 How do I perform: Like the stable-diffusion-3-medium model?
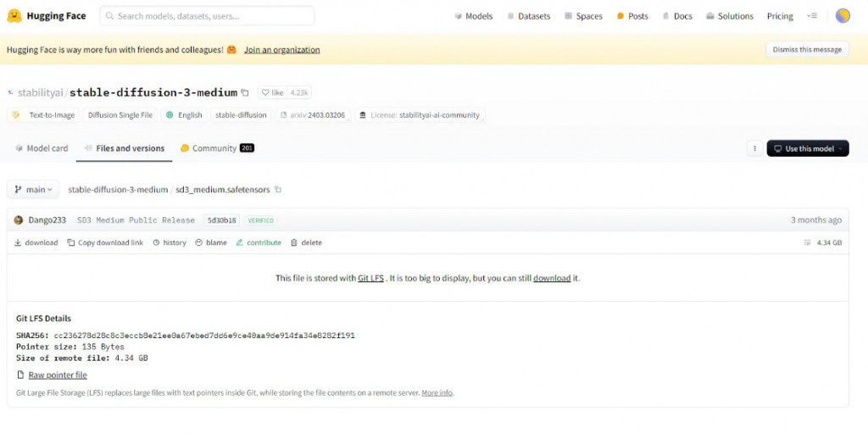click(x=272, y=92)
